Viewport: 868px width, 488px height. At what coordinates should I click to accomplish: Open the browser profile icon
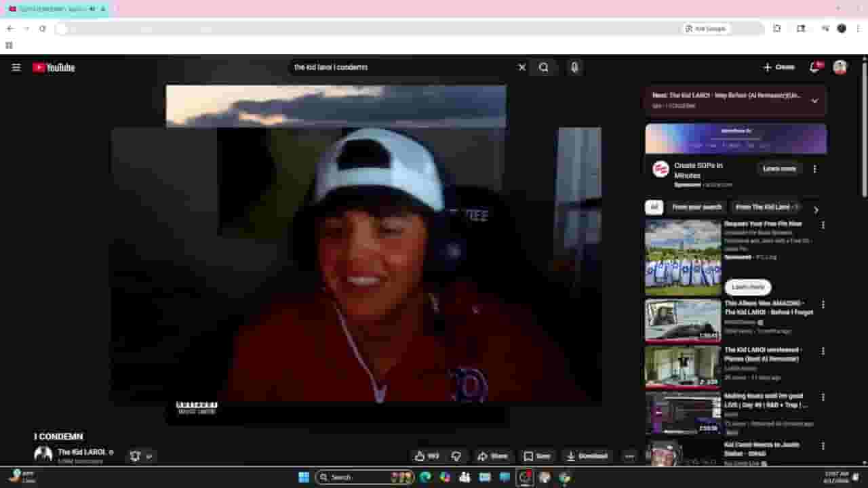(842, 28)
